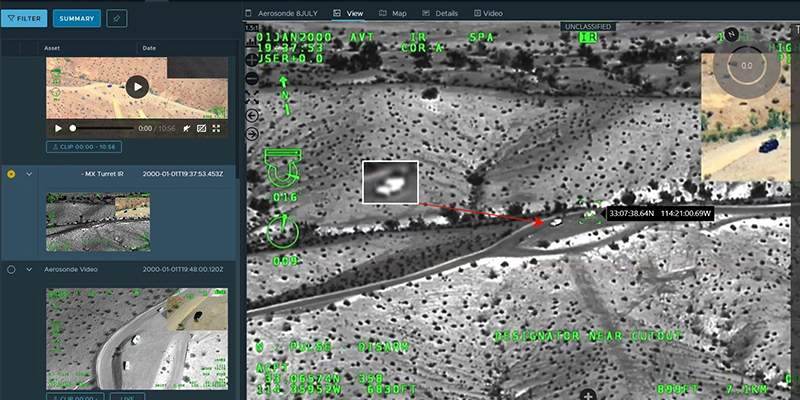The height and width of the screenshot is (400, 800).
Task: Open the histogram adjustment icon
Action: pos(252,42)
